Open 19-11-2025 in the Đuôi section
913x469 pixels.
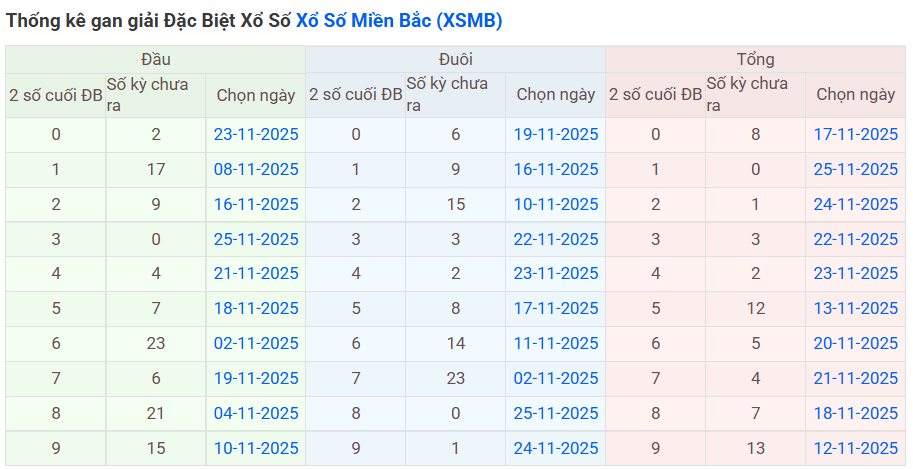[x=556, y=134]
